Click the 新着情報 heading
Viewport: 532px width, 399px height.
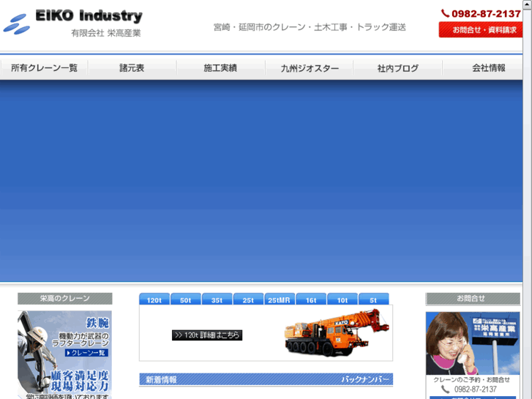161,379
